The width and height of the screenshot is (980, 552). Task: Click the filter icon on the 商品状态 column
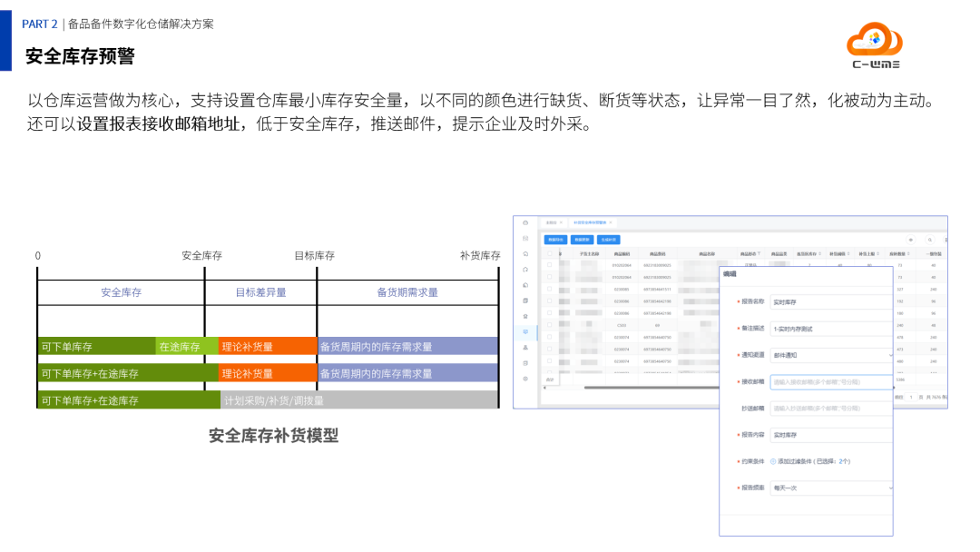pyautogui.click(x=759, y=254)
